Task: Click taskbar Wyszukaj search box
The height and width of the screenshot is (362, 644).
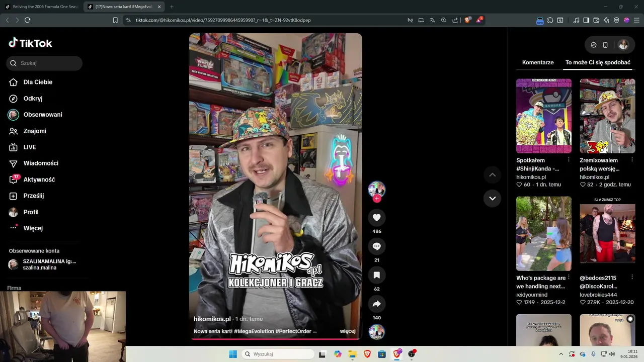Action: [278, 354]
